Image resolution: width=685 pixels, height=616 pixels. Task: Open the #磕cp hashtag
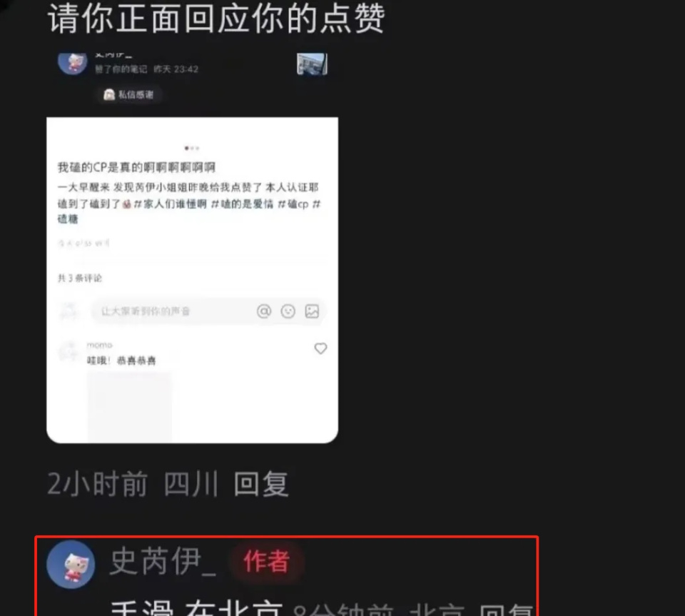(293, 204)
